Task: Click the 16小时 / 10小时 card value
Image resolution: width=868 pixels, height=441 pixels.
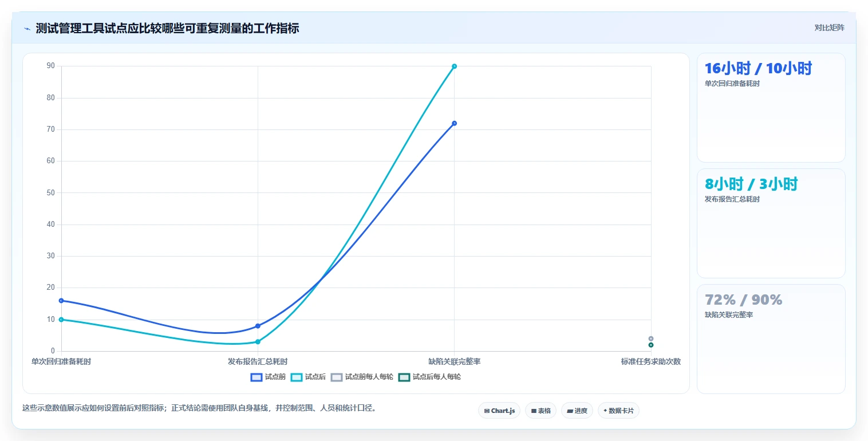Action: [x=758, y=69]
